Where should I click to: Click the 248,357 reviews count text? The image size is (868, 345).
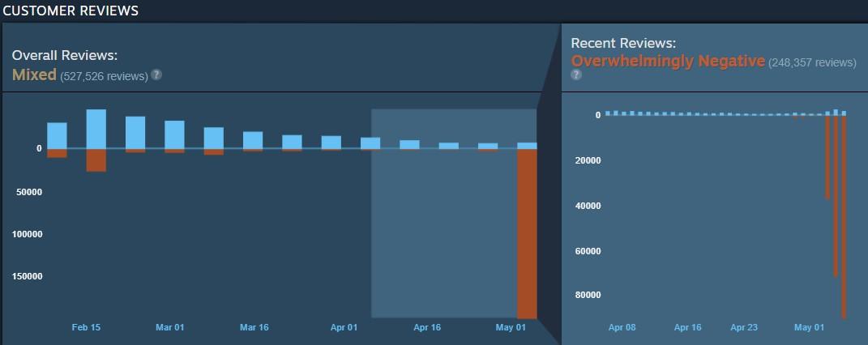tap(812, 62)
